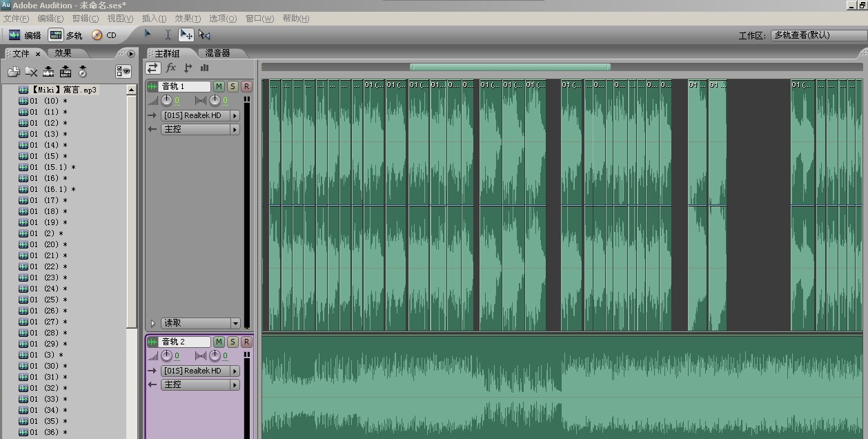Click the Import File folder icon

click(x=14, y=71)
